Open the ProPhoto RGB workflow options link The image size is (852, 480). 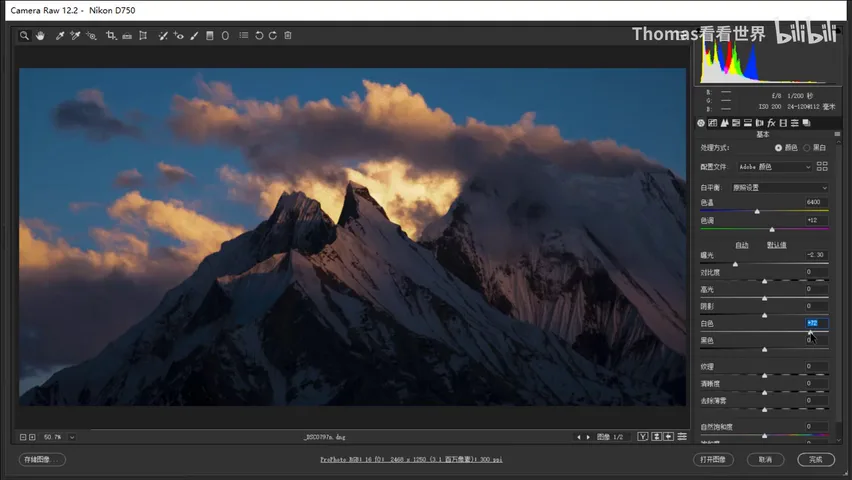pos(411,459)
